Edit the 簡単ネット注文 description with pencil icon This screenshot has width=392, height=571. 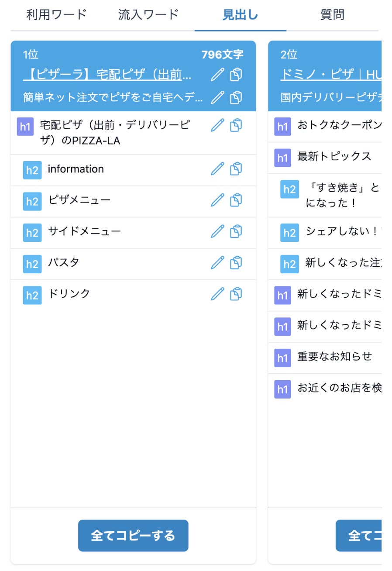click(x=217, y=97)
